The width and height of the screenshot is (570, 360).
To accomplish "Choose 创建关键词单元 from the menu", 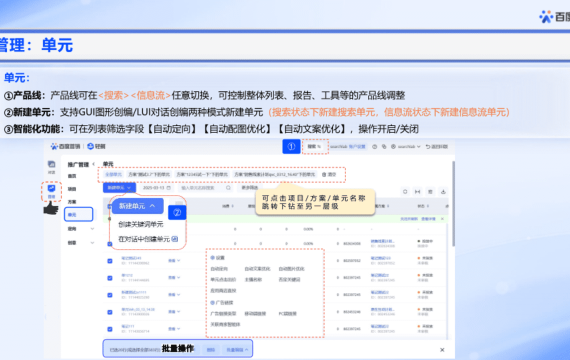I will coord(141,224).
